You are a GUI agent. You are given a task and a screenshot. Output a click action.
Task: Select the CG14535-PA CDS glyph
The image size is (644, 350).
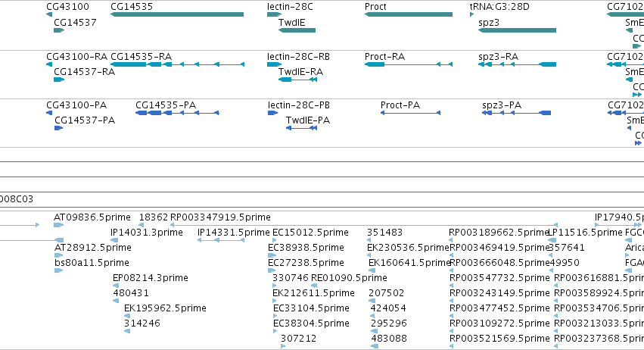coord(177,113)
